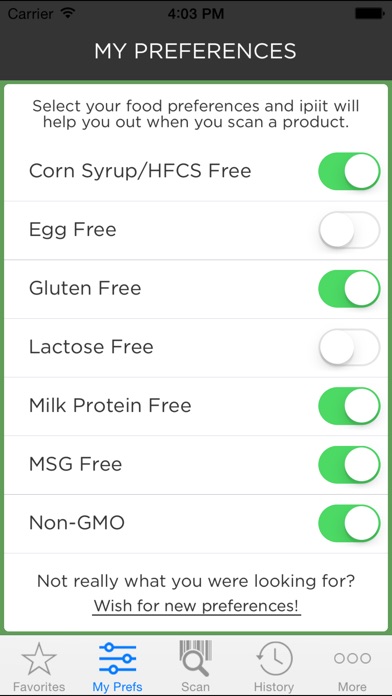The height and width of the screenshot is (696, 392).
Task: Tap the My Preferences title bar
Action: (195, 51)
